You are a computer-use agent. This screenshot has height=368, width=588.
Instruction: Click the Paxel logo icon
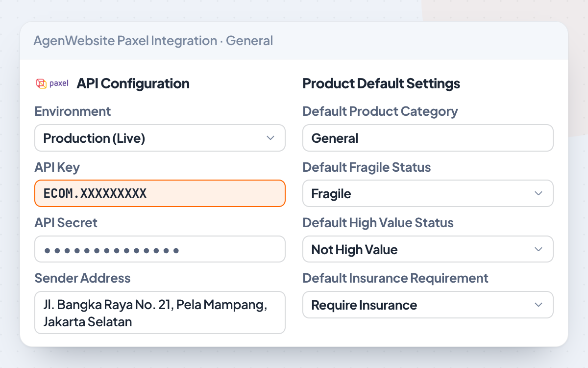[52, 83]
